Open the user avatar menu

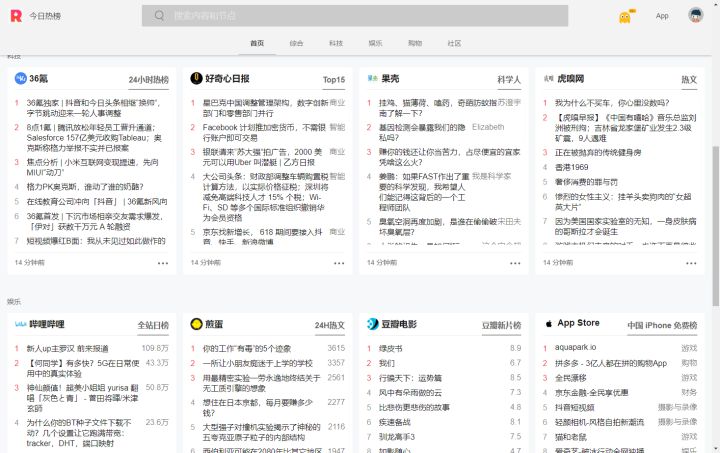point(696,16)
